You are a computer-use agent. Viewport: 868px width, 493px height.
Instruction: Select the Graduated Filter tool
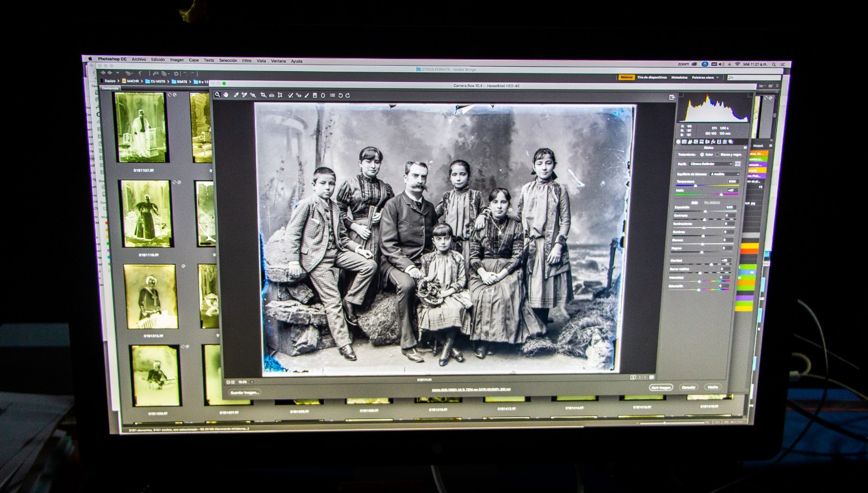(x=315, y=96)
